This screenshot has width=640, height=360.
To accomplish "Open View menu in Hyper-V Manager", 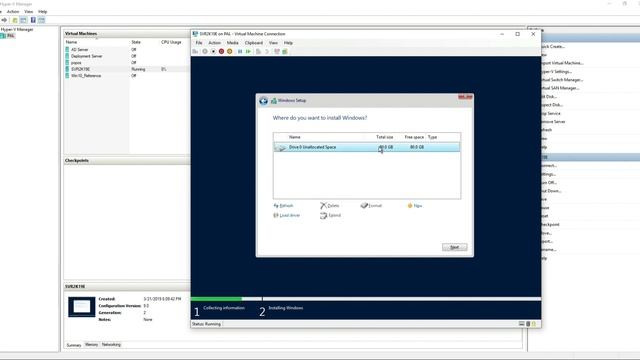I will [x=29, y=12].
